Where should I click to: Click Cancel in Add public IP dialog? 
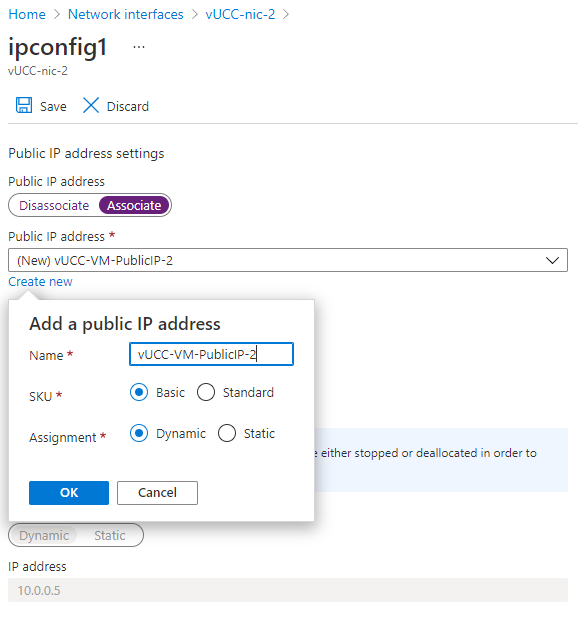[157, 493]
